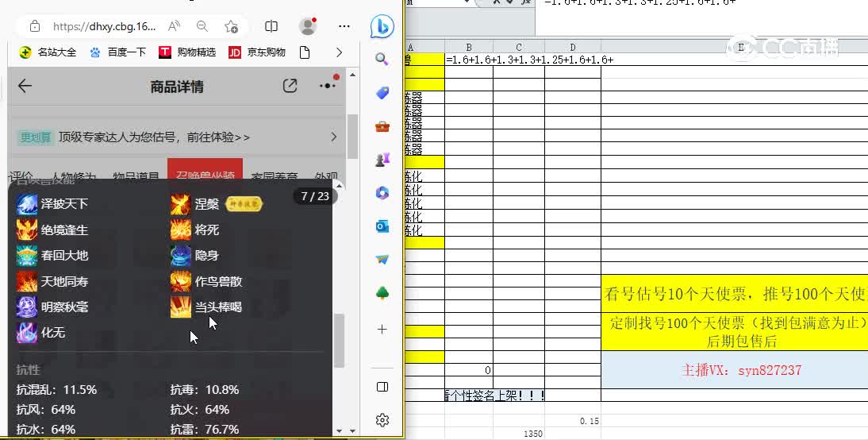Open the 京东购物 bookmark
The image size is (868, 440).
257,52
